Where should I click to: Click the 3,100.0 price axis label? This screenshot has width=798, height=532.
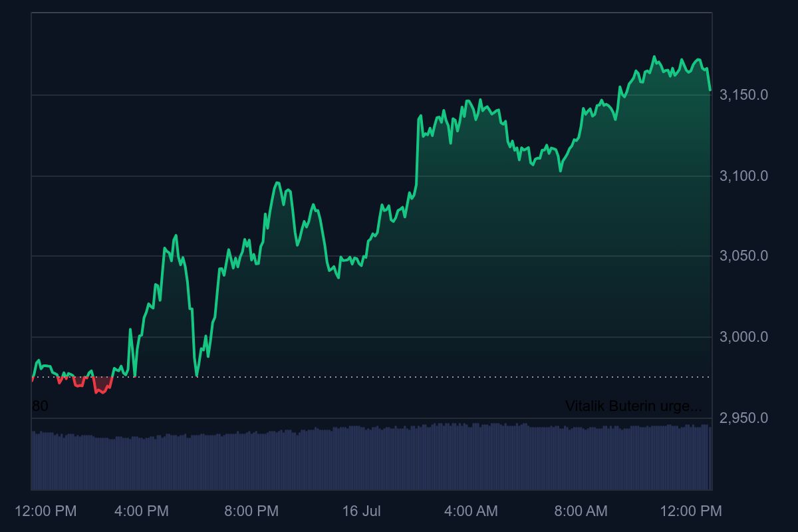(743, 176)
